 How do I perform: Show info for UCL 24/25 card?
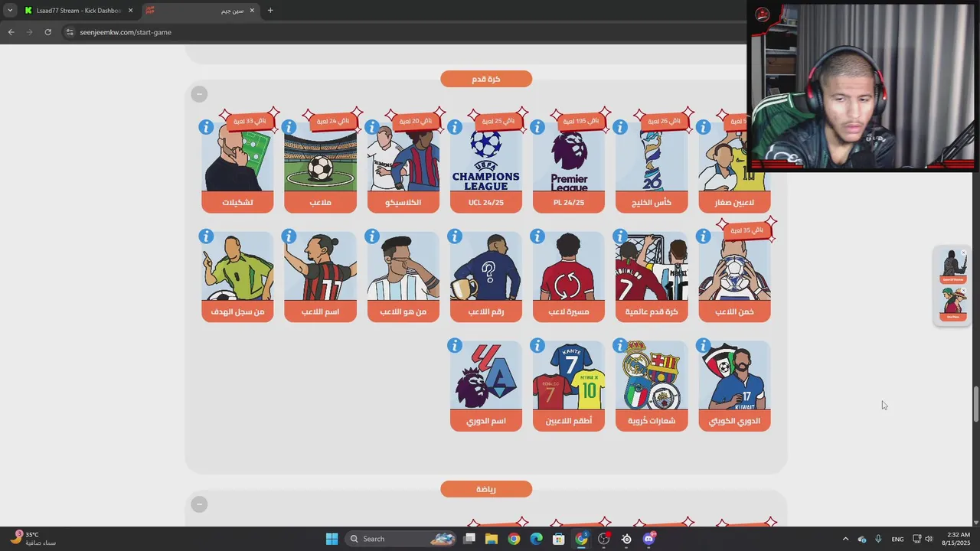click(455, 127)
